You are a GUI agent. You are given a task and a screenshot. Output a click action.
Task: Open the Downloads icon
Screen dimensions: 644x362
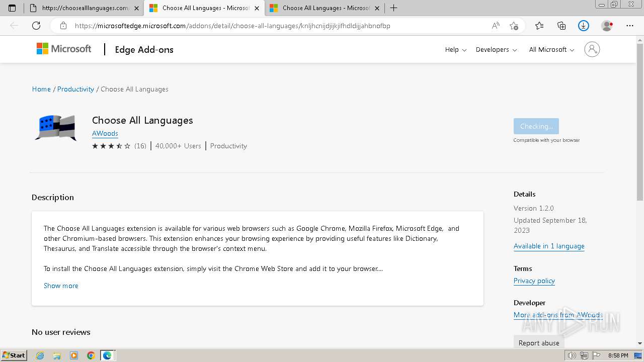point(584,26)
